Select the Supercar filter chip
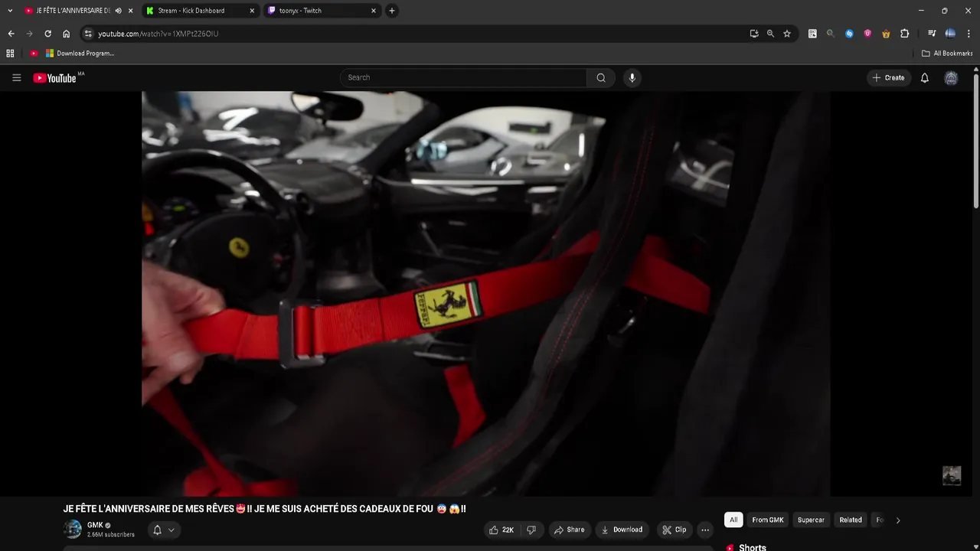The width and height of the screenshot is (980, 551). click(x=811, y=520)
